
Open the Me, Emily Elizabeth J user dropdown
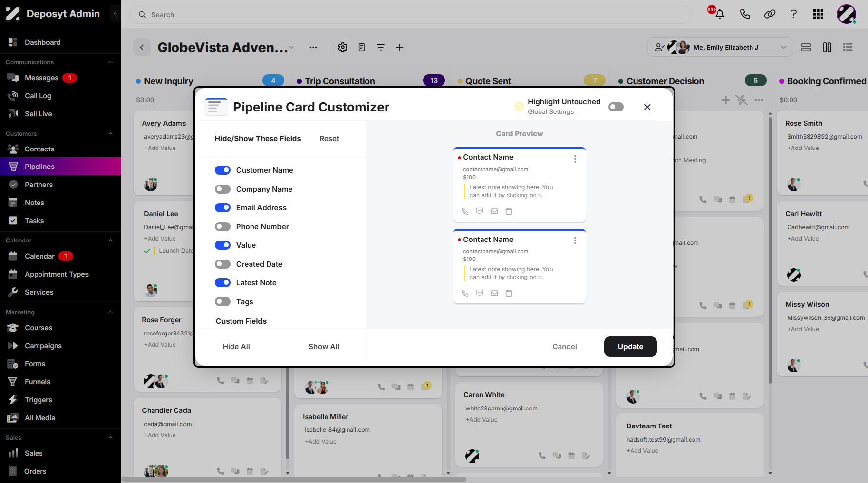coord(720,47)
